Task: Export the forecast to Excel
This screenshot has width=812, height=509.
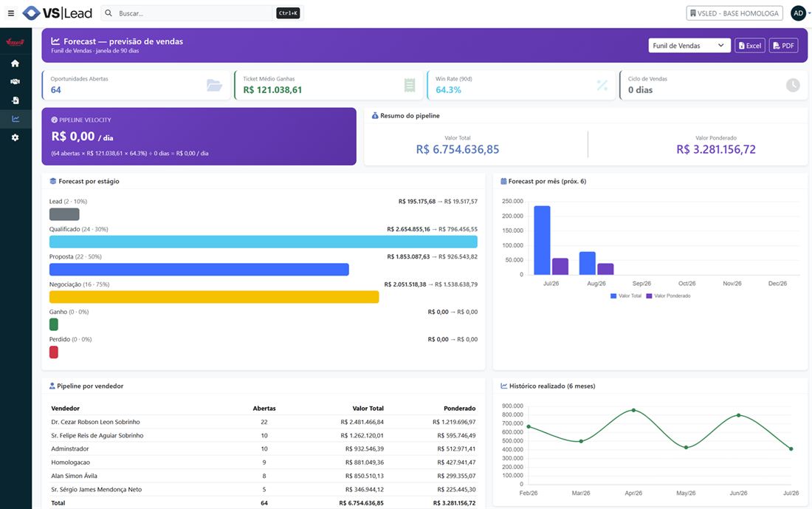Action: (750, 46)
